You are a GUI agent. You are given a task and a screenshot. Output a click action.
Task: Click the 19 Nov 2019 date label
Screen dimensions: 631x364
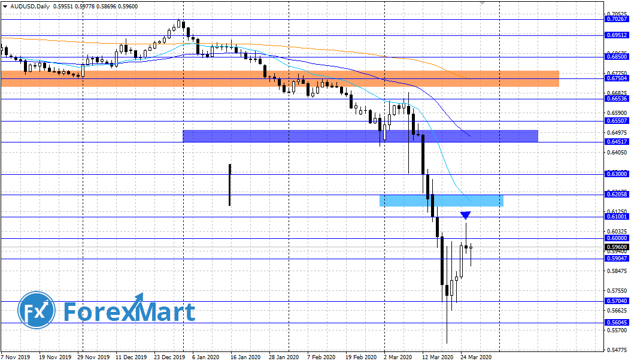click(x=55, y=357)
